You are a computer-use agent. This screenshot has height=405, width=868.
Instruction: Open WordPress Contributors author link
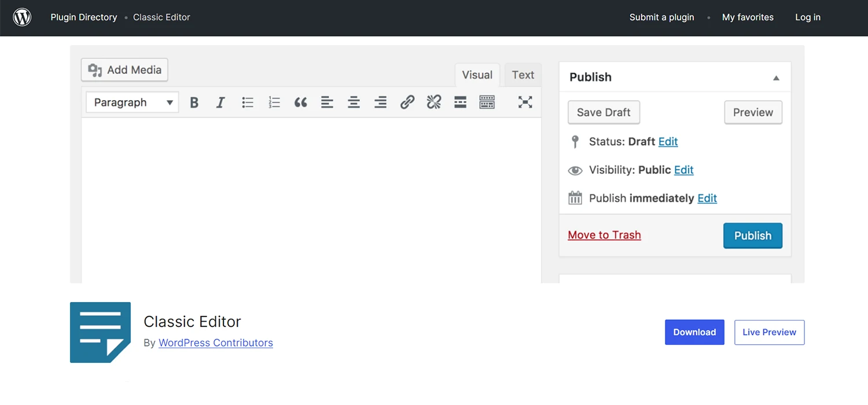pos(216,343)
